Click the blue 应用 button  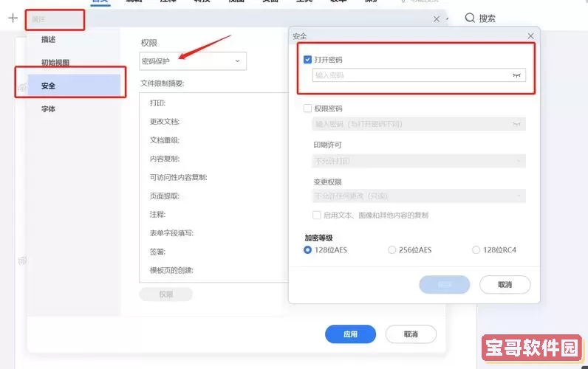point(350,334)
